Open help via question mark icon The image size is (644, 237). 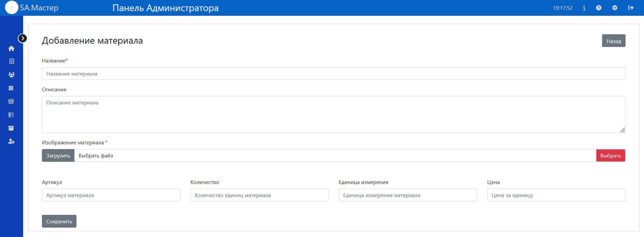click(599, 8)
